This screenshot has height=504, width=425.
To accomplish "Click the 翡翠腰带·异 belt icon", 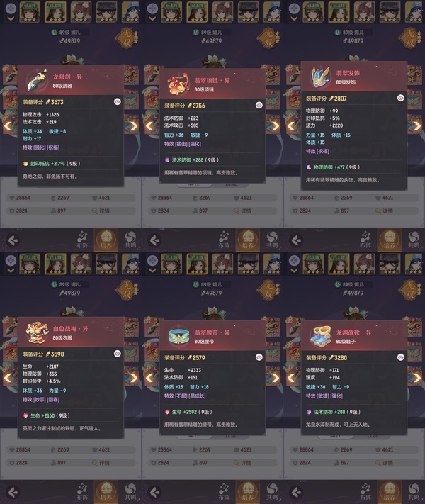I will [179, 336].
